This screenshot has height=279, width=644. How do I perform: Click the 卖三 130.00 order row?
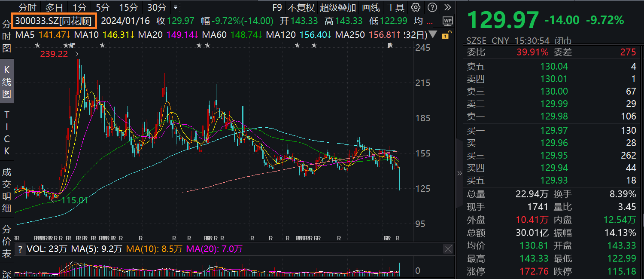pyautogui.click(x=552, y=91)
